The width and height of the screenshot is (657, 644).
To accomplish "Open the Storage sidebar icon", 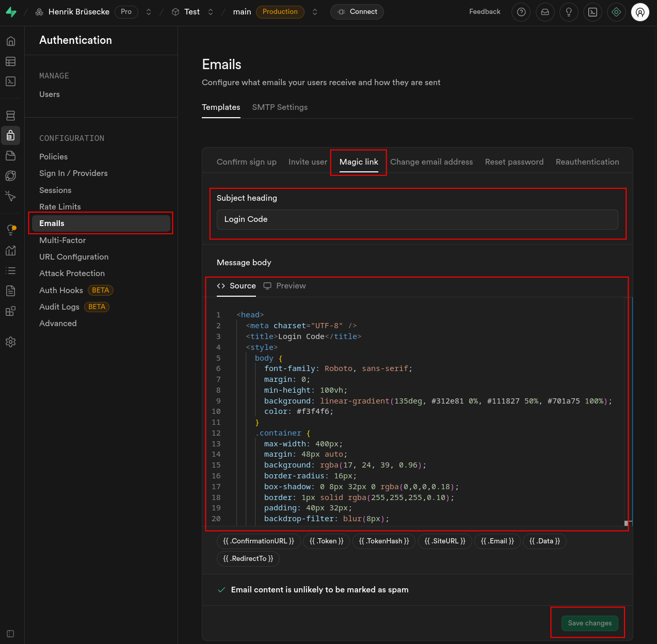I will pos(10,156).
